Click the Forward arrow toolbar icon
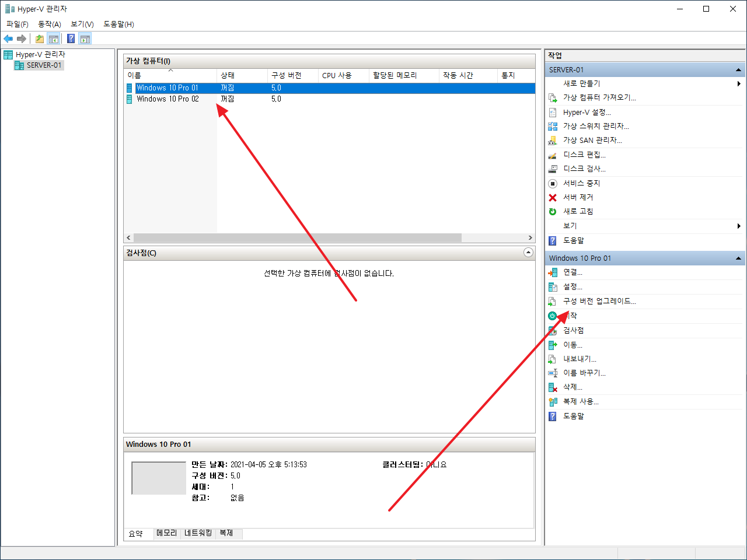Image resolution: width=747 pixels, height=560 pixels. coord(22,38)
